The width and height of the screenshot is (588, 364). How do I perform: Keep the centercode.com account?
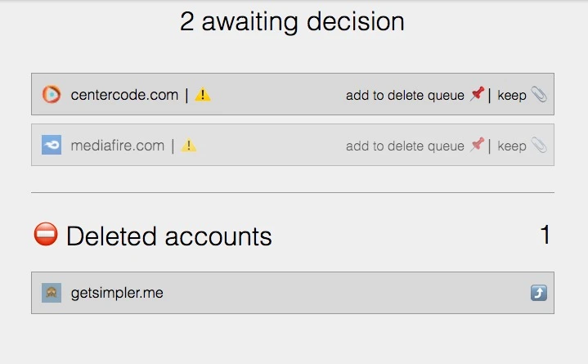click(x=512, y=96)
